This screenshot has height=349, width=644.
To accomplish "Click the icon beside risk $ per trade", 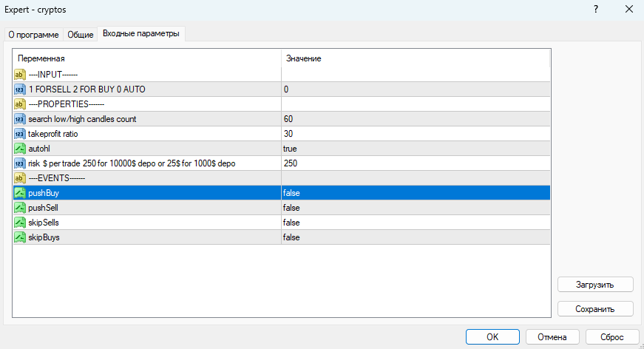I will (x=20, y=163).
